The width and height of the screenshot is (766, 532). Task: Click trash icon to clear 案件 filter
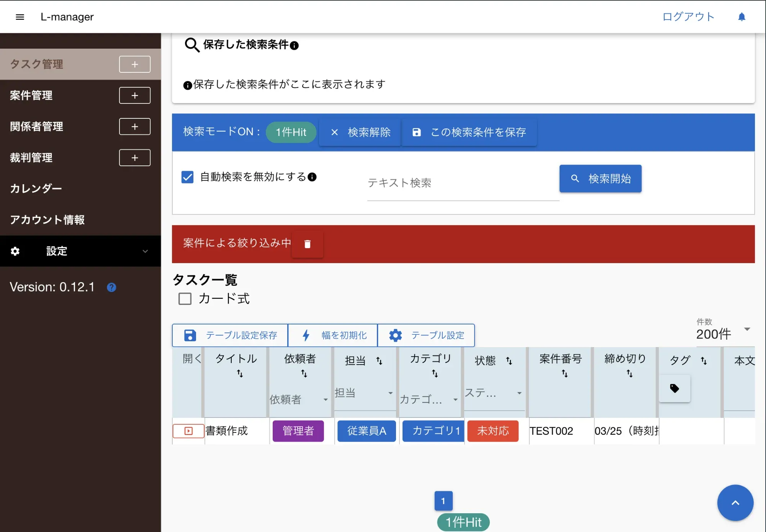[x=307, y=244]
